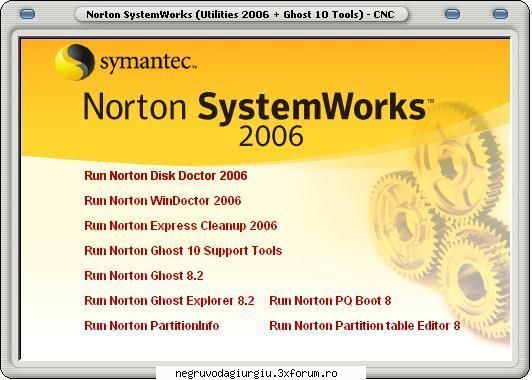Launch Norton PQ Boot 8
Viewport: 532px width, 380px height.
(330, 301)
